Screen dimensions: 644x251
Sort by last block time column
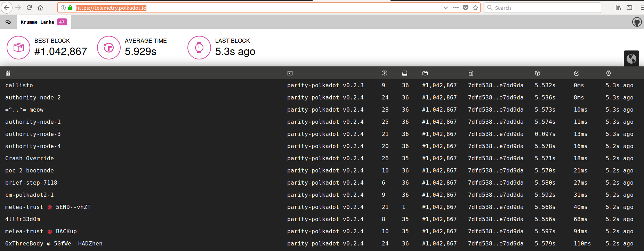pos(609,73)
